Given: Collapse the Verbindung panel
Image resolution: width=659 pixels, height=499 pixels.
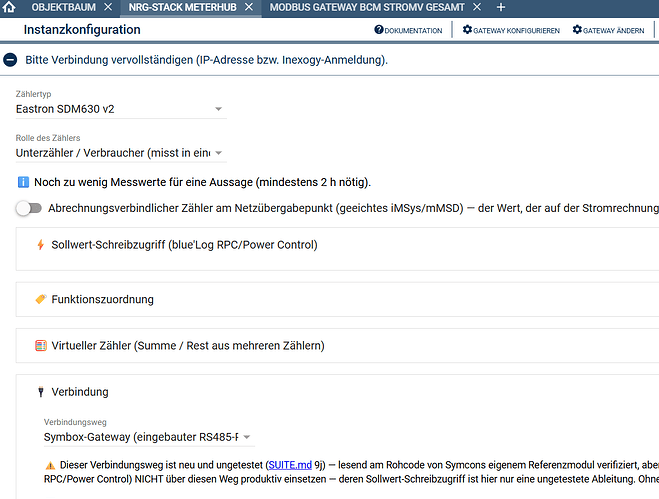Looking at the screenshot, I should [x=80, y=392].
